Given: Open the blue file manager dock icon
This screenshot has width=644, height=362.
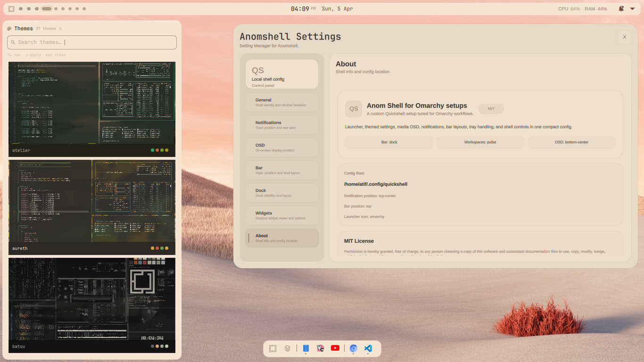Looking at the screenshot, I should [x=305, y=348].
